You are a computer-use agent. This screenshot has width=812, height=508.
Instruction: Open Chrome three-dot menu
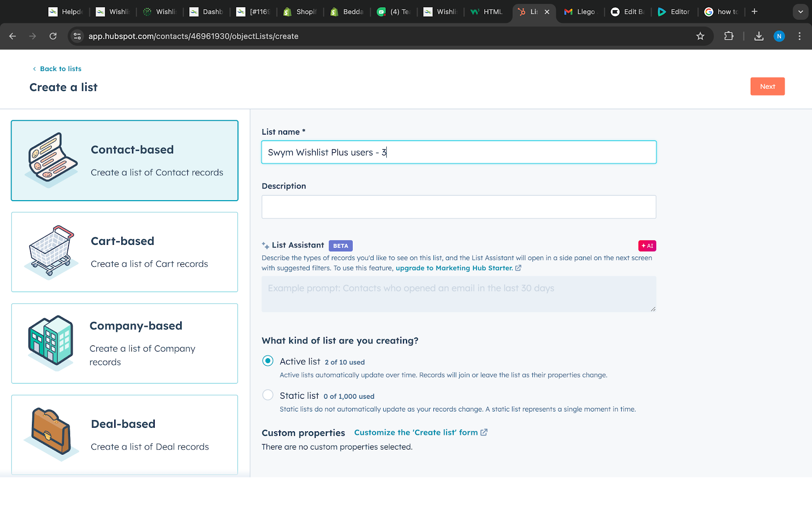799,36
